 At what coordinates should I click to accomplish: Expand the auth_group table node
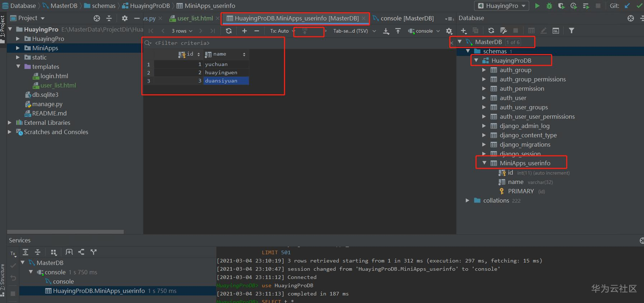484,70
